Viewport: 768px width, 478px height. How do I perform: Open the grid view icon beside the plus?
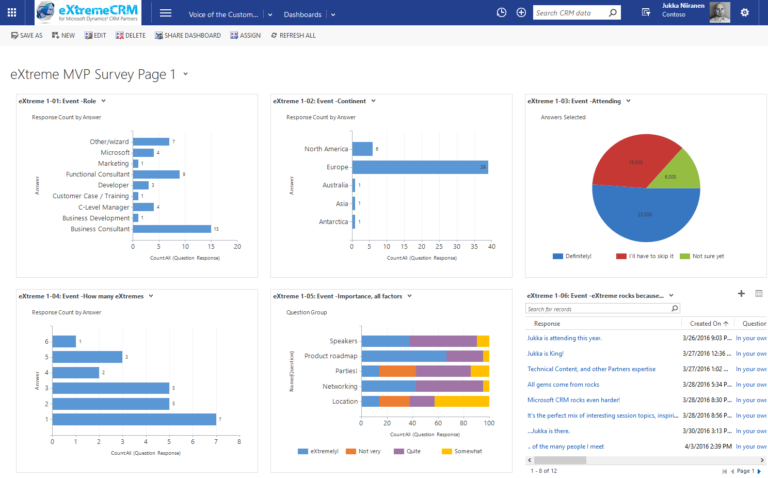pos(759,293)
